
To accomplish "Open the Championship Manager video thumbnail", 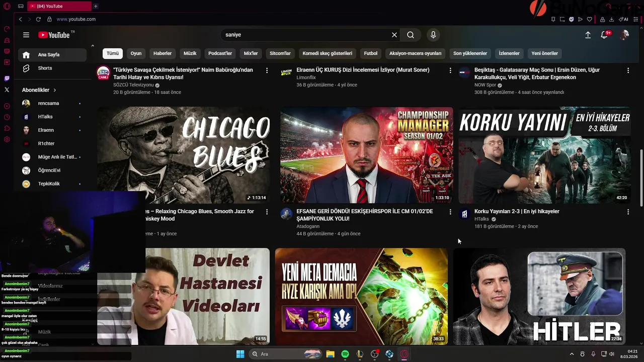I will point(367,155).
